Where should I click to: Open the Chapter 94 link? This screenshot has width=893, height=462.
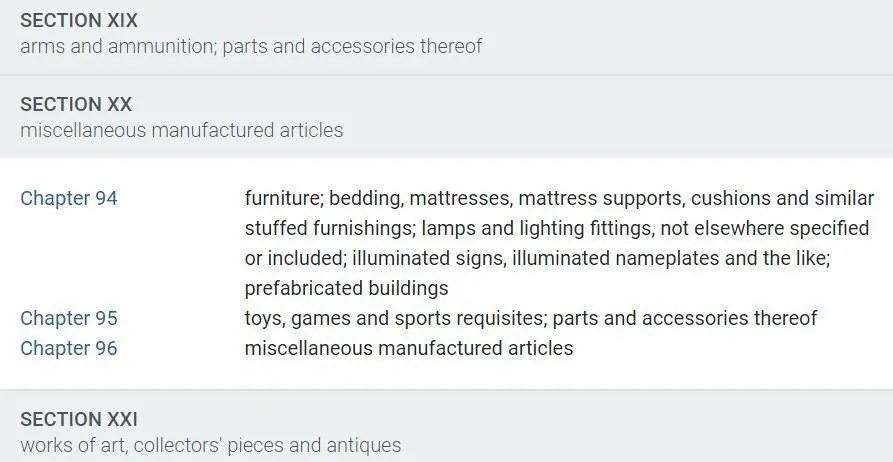point(69,198)
